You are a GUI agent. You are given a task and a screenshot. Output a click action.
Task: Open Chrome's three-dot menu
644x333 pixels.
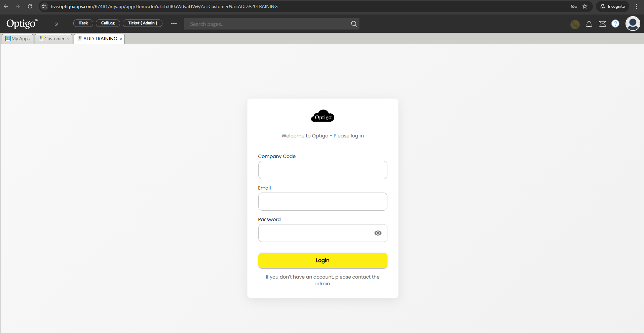tap(637, 6)
